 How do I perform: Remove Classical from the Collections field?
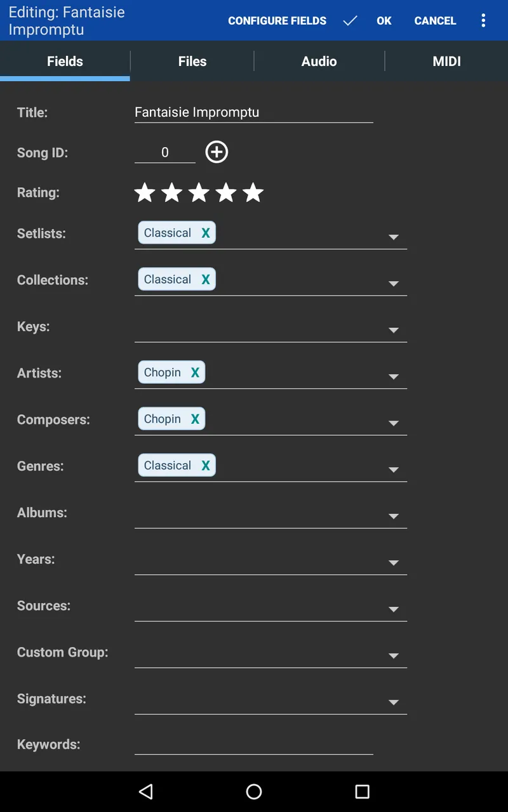(x=204, y=279)
